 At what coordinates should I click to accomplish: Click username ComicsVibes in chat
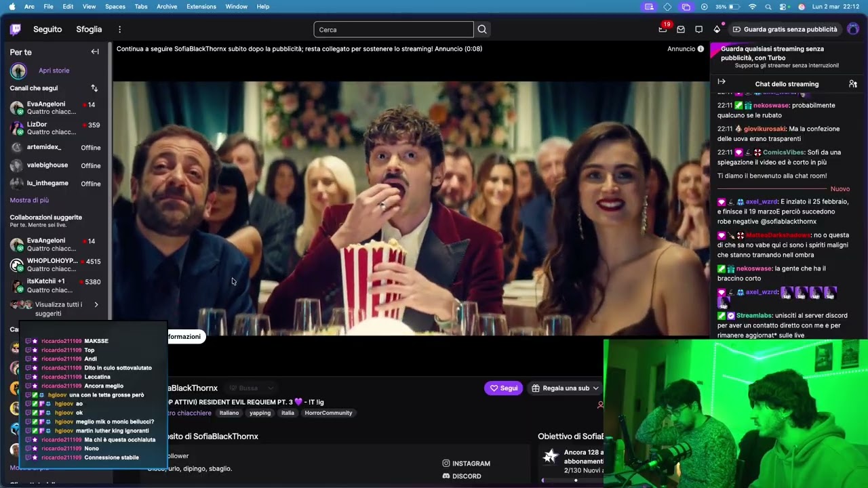pyautogui.click(x=783, y=152)
